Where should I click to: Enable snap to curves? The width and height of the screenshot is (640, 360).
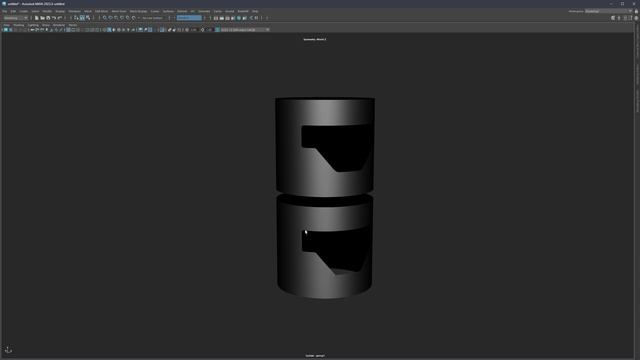111,18
